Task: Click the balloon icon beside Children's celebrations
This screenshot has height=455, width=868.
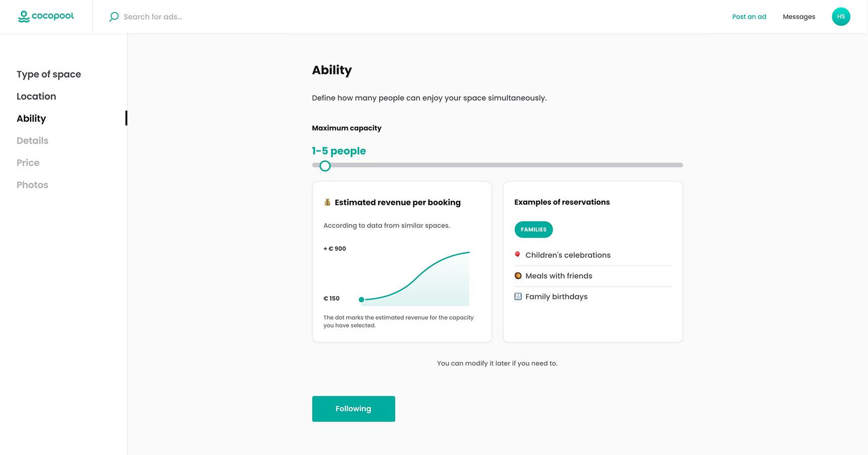Action: click(517, 255)
